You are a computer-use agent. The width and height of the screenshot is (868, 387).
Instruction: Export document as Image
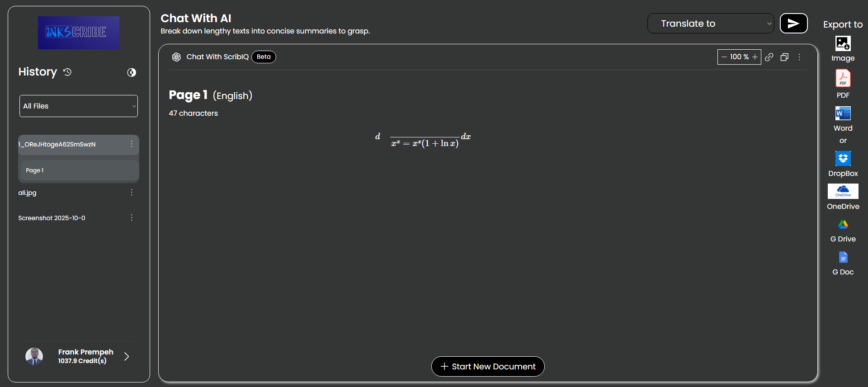843,44
